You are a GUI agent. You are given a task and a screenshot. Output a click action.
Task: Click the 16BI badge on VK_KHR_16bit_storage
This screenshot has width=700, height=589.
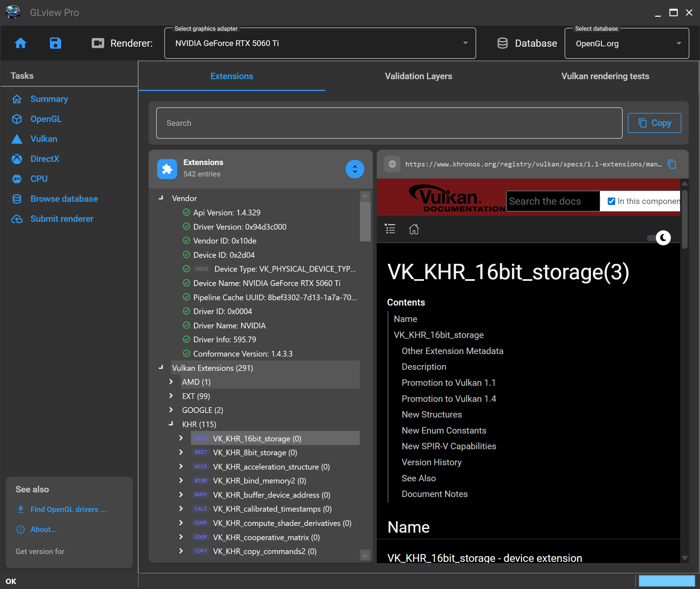pyautogui.click(x=201, y=438)
